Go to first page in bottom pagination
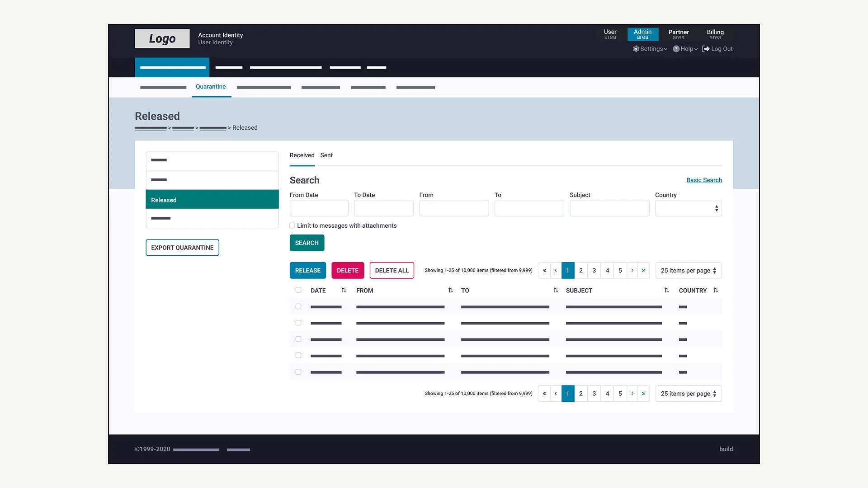868x488 pixels. tap(544, 394)
